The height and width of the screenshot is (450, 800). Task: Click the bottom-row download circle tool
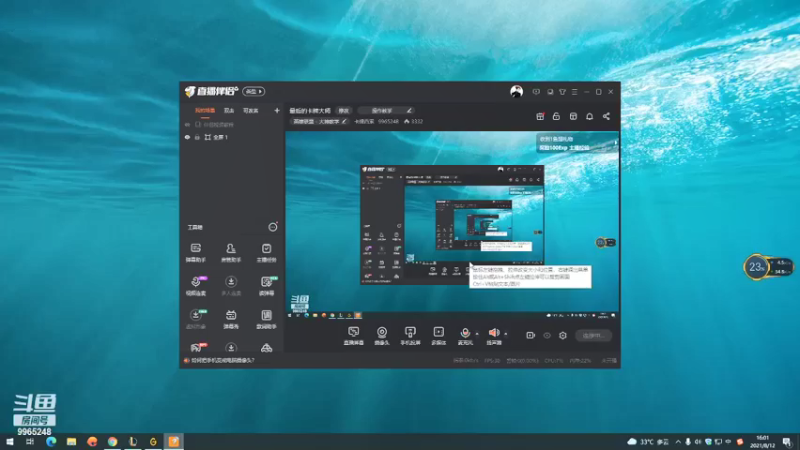[x=231, y=347]
